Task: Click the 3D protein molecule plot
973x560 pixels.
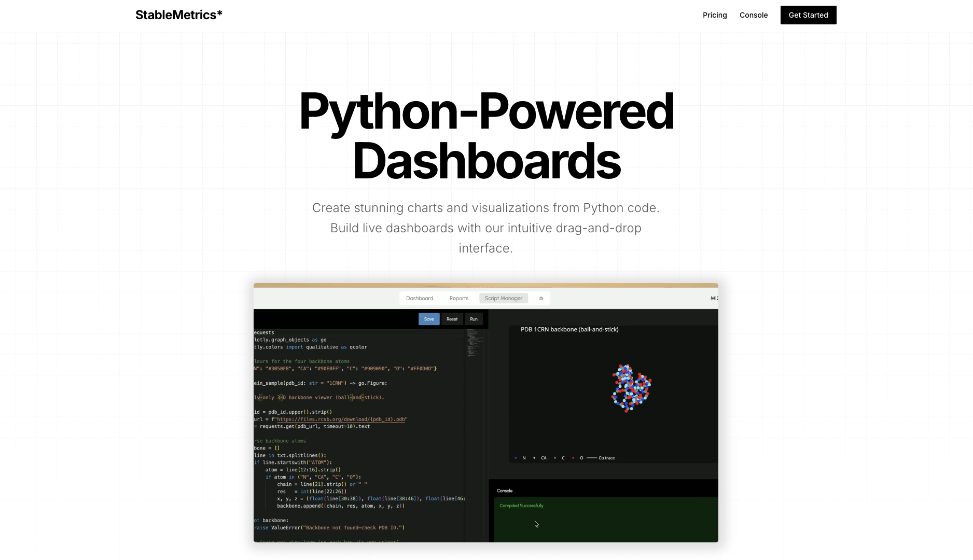Action: (x=631, y=388)
